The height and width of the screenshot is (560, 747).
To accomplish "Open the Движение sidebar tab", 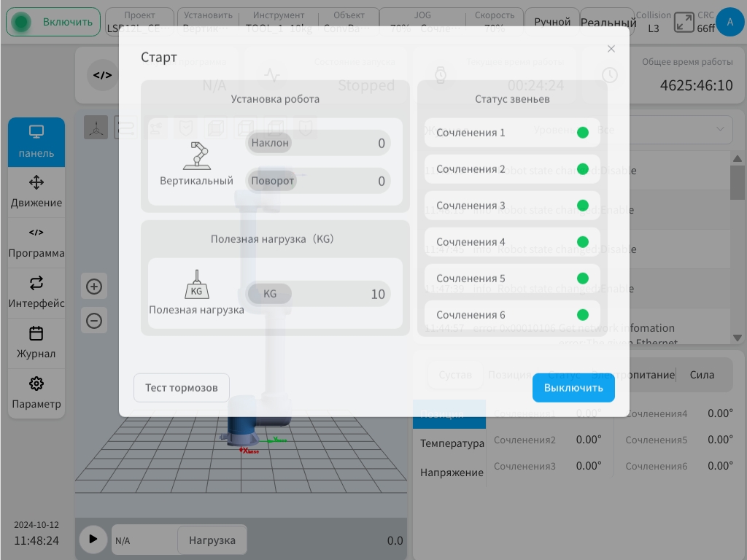I will click(36, 192).
